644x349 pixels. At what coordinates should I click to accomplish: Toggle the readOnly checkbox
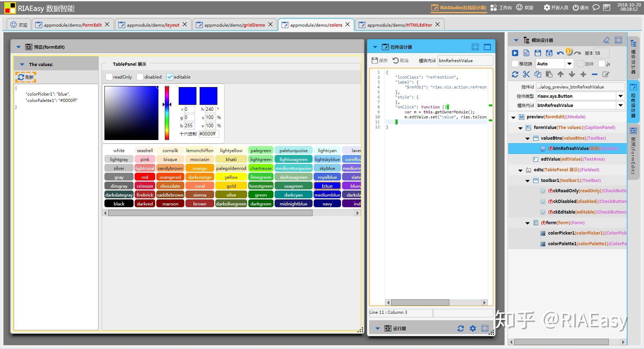pos(109,77)
